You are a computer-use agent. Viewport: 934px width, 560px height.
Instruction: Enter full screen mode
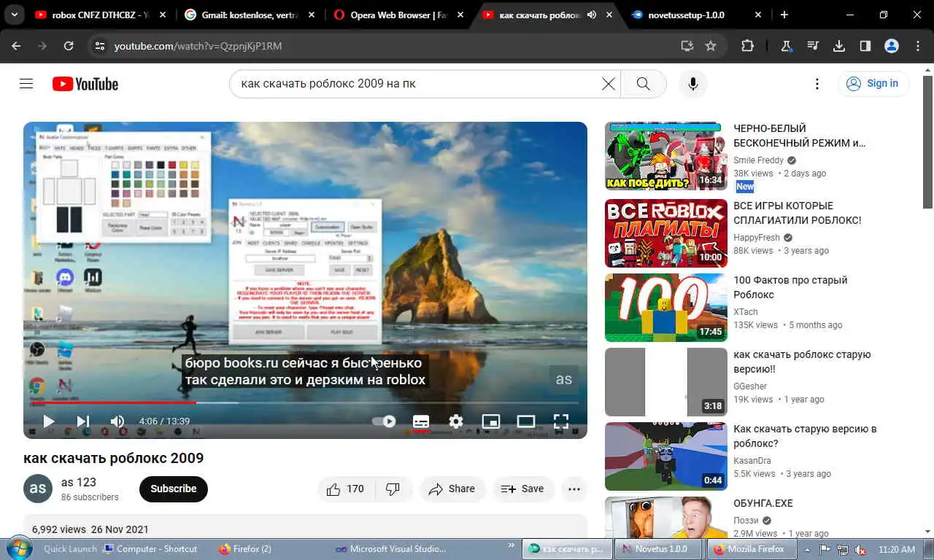click(x=560, y=421)
